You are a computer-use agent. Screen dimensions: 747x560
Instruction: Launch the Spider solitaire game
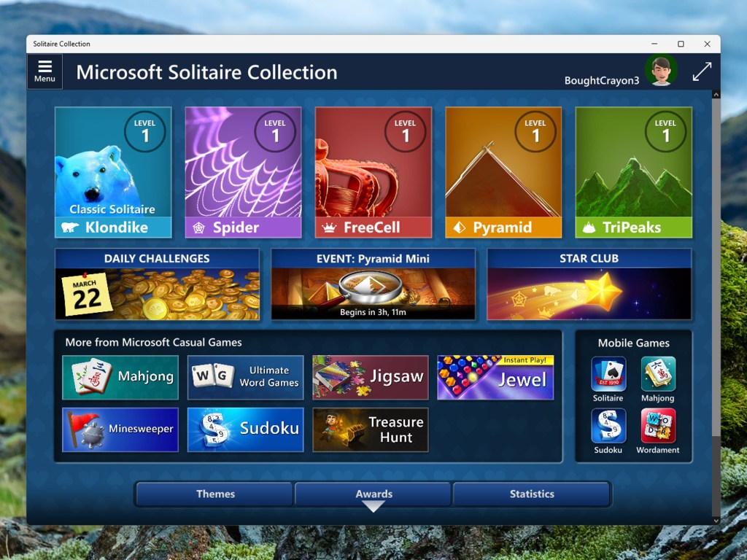pos(243,173)
